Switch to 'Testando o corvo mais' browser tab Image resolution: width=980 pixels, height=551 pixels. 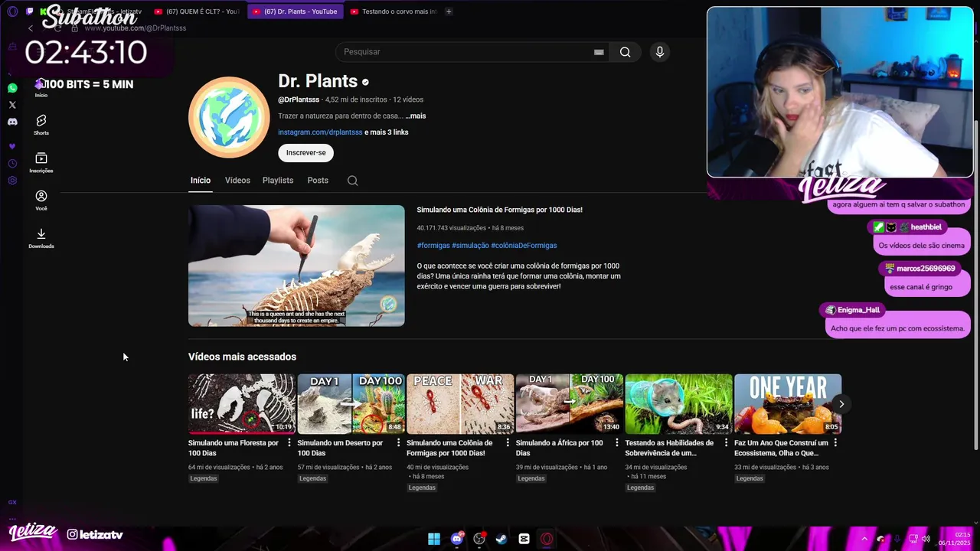click(393, 11)
